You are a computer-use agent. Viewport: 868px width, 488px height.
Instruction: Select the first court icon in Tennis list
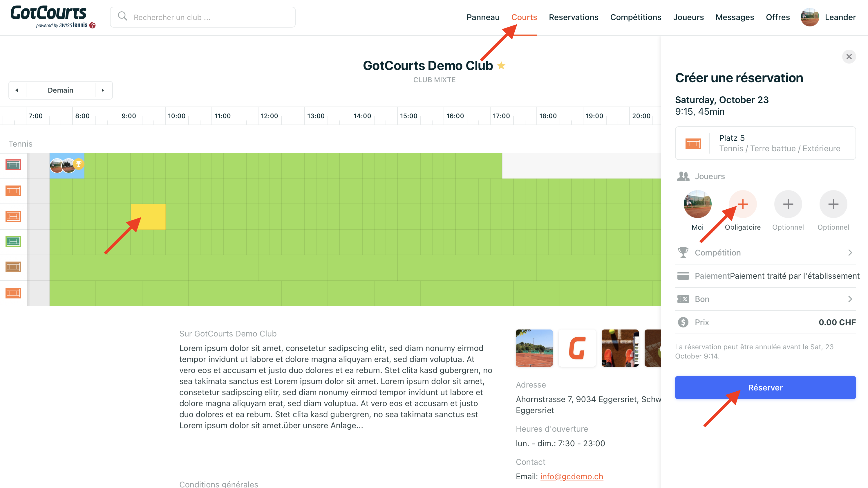[x=13, y=165]
